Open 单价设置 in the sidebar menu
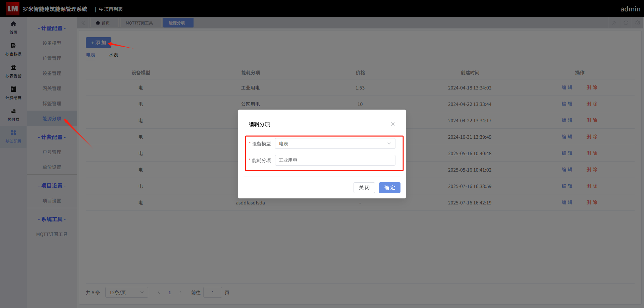Image resolution: width=644 pixels, height=308 pixels. click(x=52, y=167)
